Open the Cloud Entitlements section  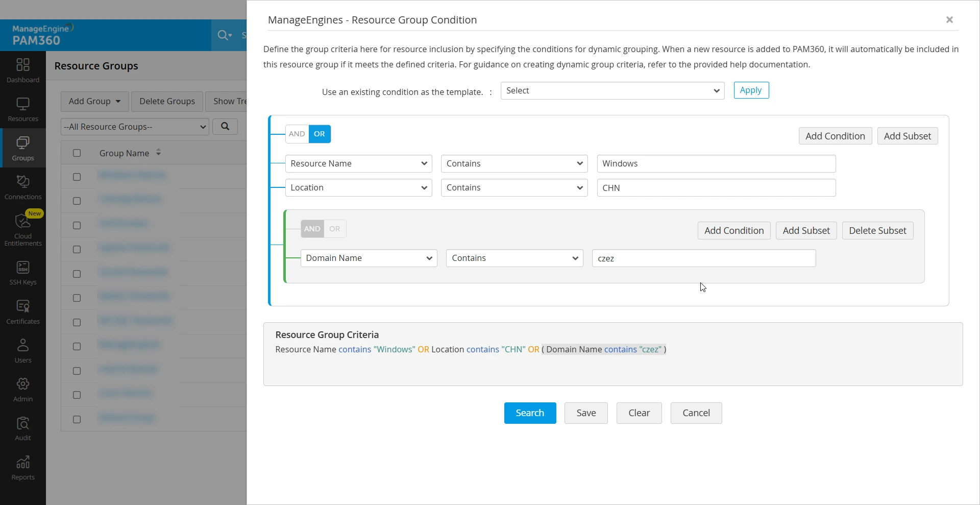[22, 230]
